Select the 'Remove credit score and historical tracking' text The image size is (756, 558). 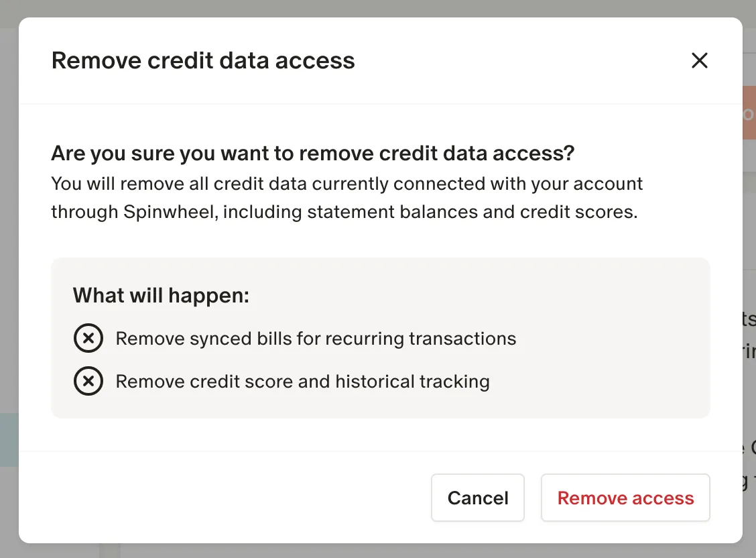click(303, 382)
